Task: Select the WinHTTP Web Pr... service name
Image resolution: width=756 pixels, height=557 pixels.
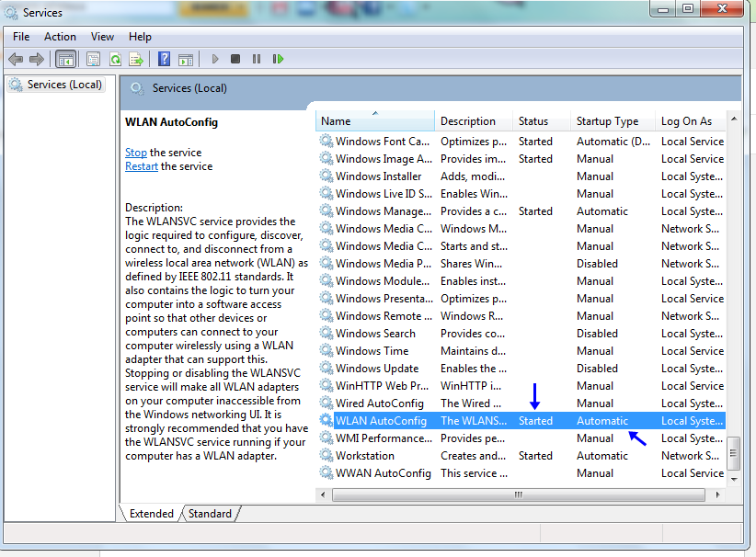Action: [x=382, y=385]
